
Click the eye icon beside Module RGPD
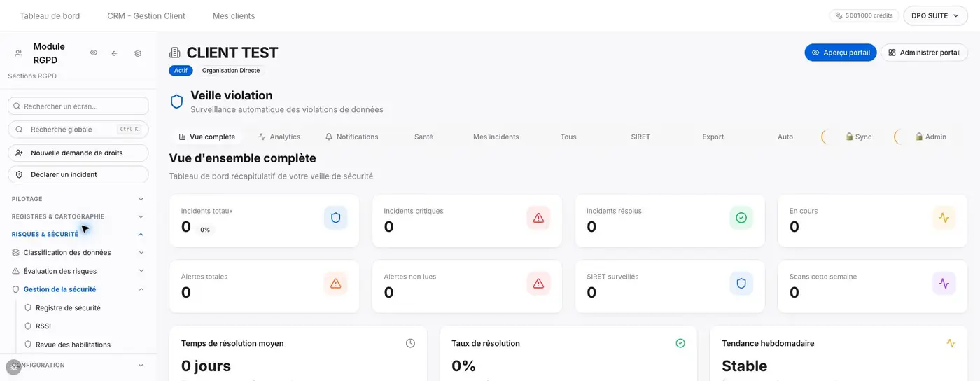coord(94,53)
